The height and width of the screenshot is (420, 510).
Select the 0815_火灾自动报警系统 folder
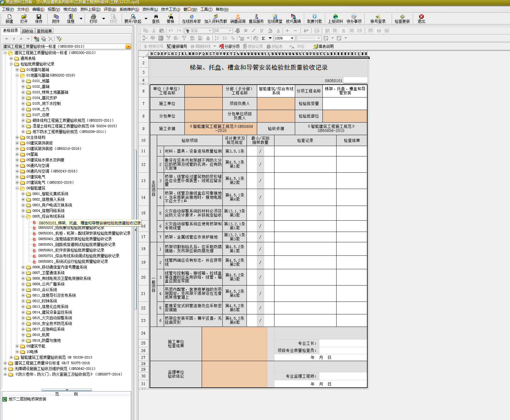coord(52,318)
